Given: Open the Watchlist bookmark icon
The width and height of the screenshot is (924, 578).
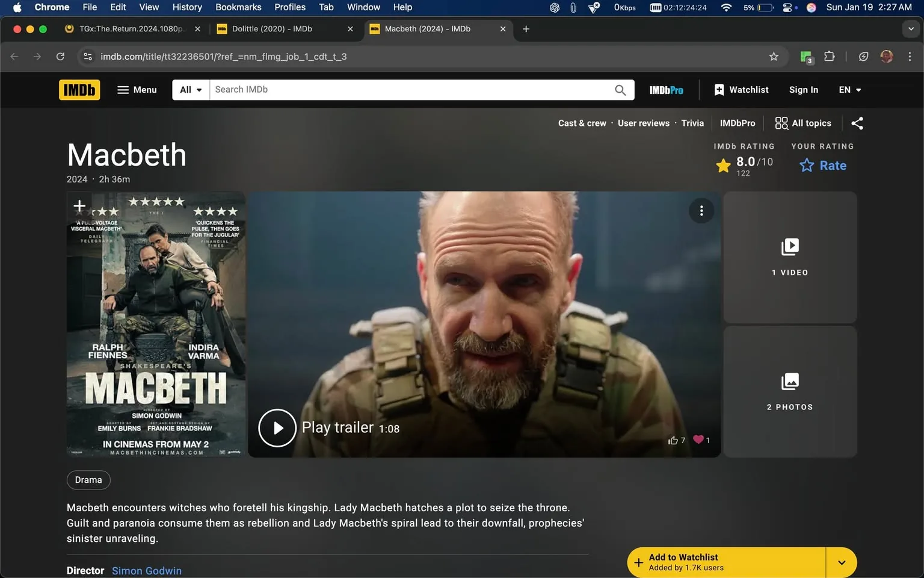Looking at the screenshot, I should tap(719, 89).
